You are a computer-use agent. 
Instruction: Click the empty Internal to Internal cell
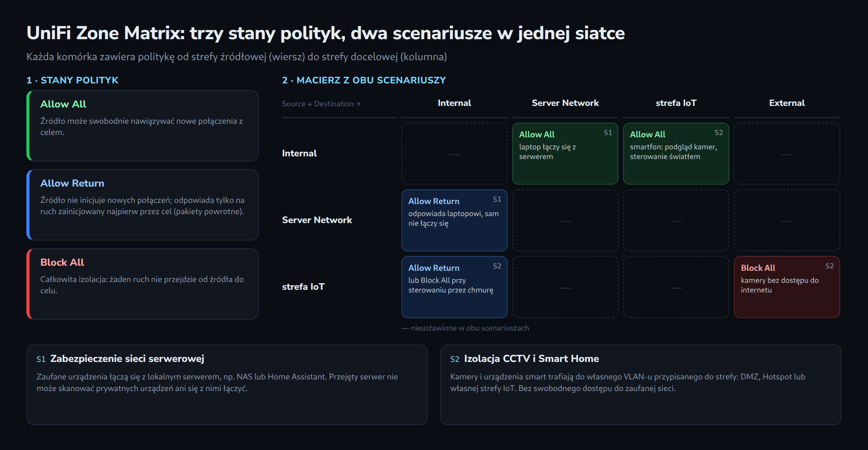tap(454, 154)
